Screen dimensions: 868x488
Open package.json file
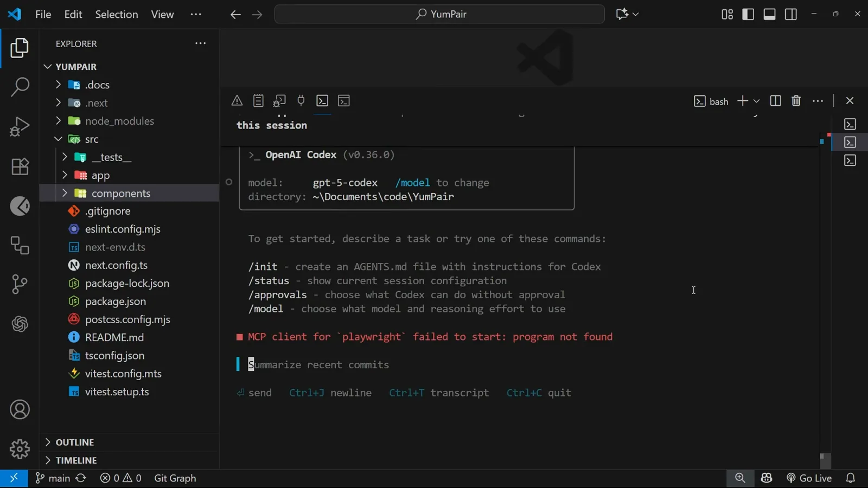[x=129, y=301]
